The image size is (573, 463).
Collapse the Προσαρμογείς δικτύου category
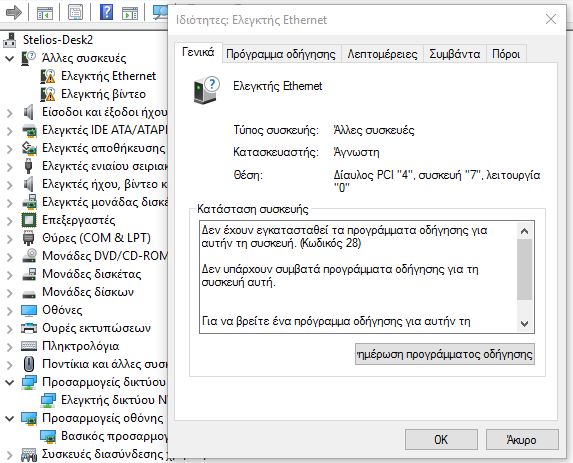[10, 382]
